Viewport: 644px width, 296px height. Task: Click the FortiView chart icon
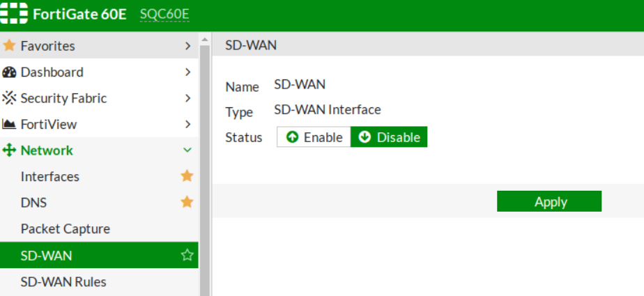pos(9,125)
